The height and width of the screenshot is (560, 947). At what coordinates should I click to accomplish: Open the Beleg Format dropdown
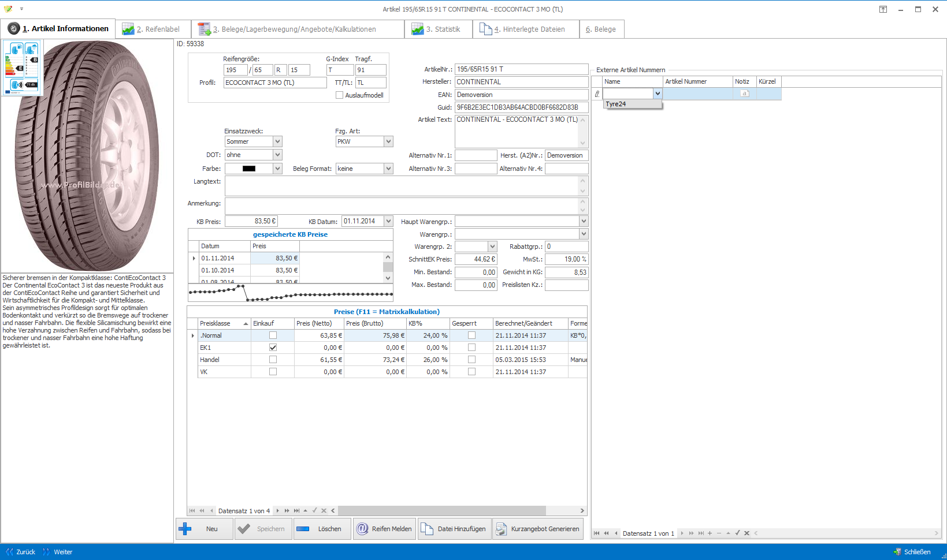[x=388, y=169]
